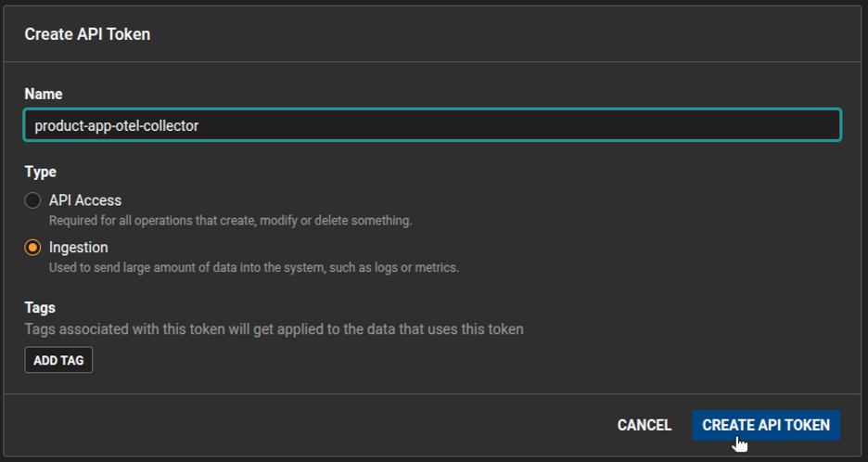The height and width of the screenshot is (462, 868).
Task: Place cursor in 'product-app-otel-collector' text
Action: [116, 126]
